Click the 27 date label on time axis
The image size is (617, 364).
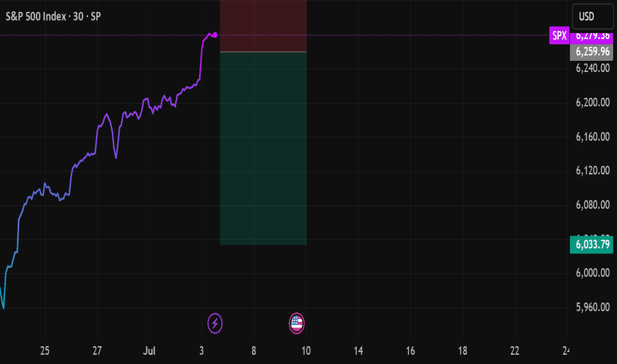tap(97, 351)
